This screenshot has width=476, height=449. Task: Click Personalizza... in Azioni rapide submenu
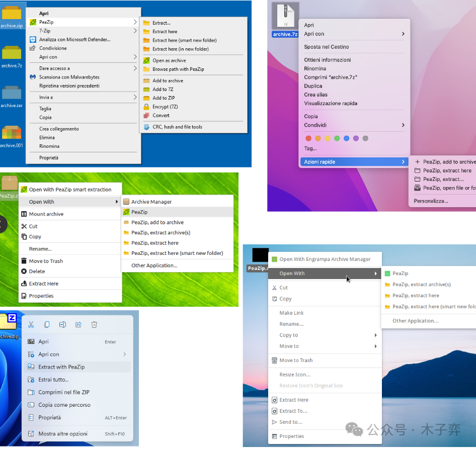(431, 201)
